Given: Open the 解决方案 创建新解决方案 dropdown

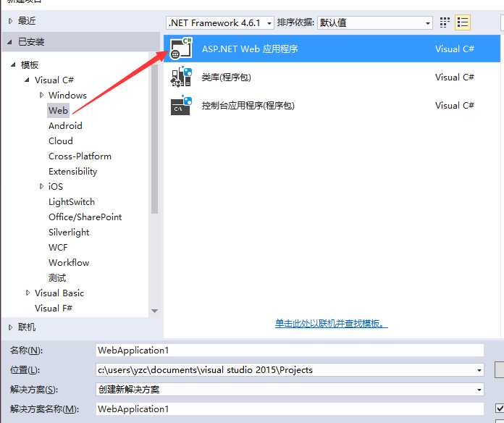Looking at the screenshot, I should click(479, 390).
